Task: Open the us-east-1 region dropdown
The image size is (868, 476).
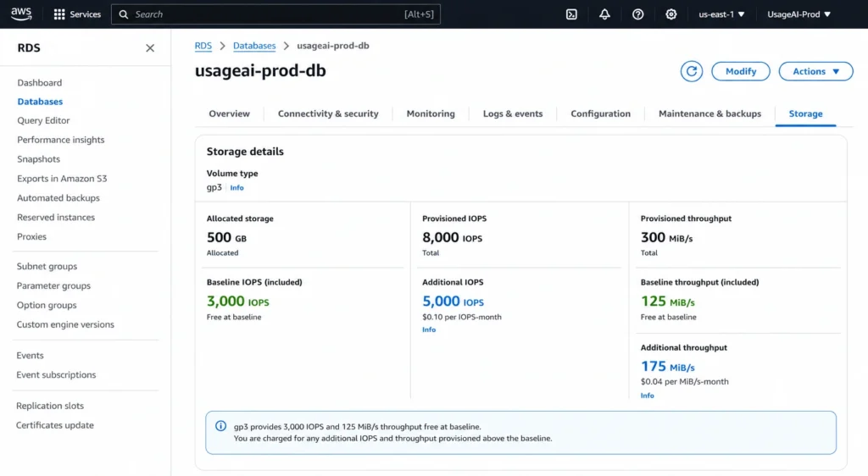Action: [x=721, y=14]
